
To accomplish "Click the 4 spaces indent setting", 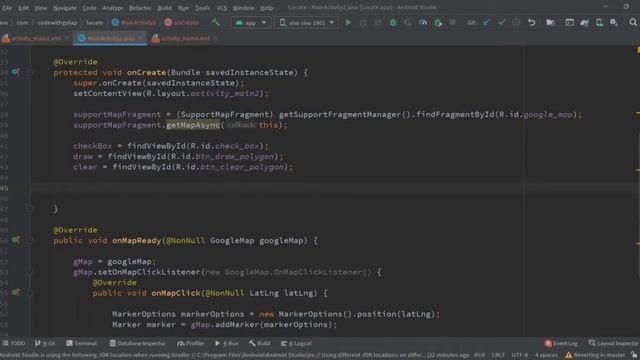I will click(x=546, y=355).
